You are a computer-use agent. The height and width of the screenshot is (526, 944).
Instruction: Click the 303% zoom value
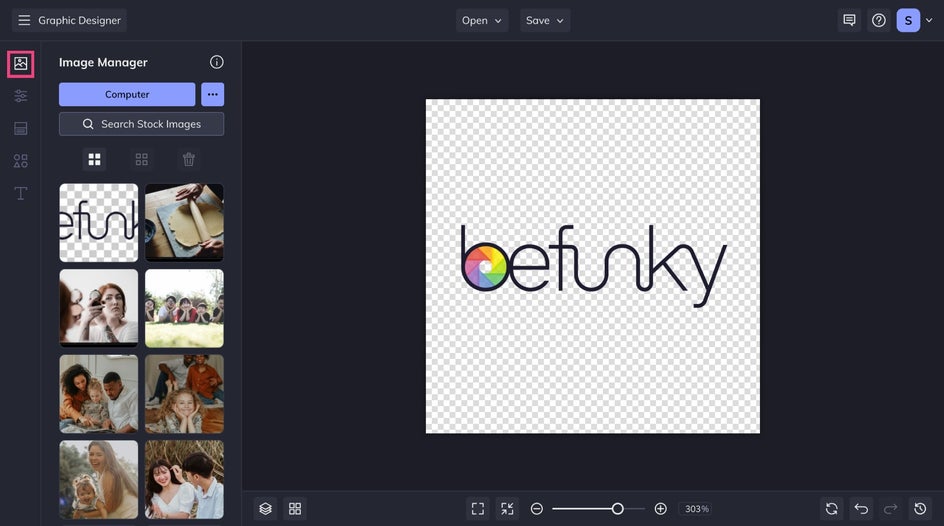pyautogui.click(x=697, y=509)
